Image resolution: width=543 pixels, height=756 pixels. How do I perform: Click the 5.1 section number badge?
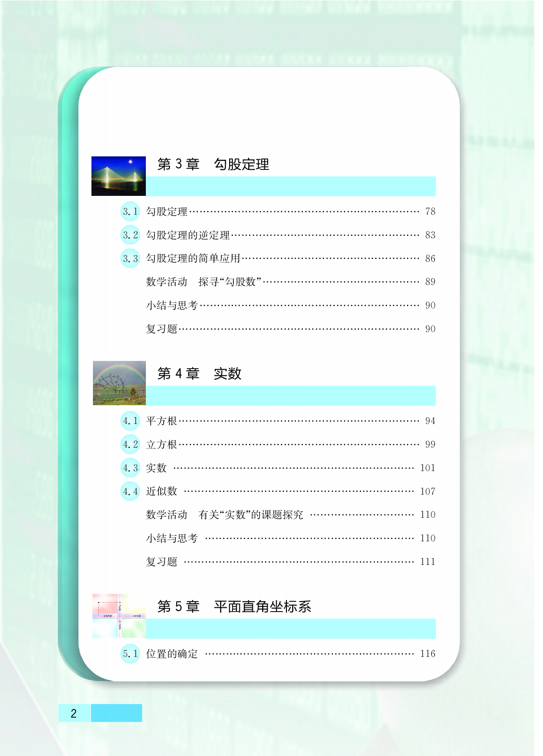tap(130, 653)
